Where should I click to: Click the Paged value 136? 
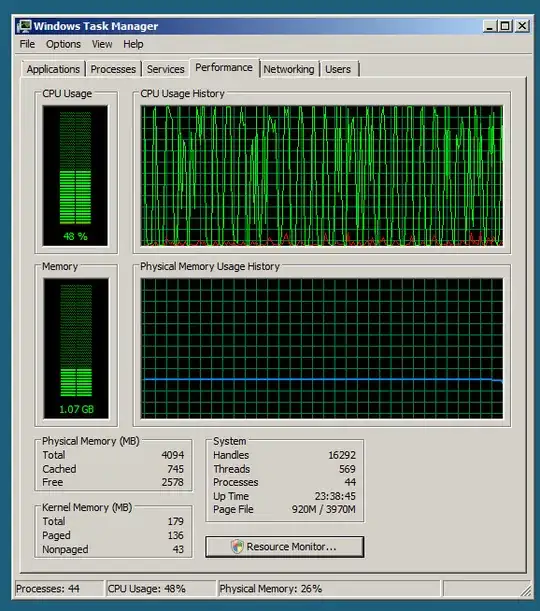tap(175, 535)
